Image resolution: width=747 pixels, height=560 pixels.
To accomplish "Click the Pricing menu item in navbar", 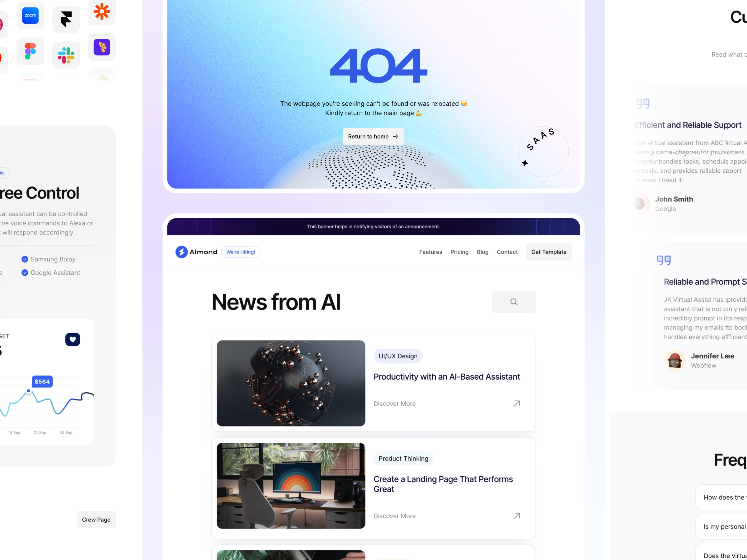I will coord(459,252).
